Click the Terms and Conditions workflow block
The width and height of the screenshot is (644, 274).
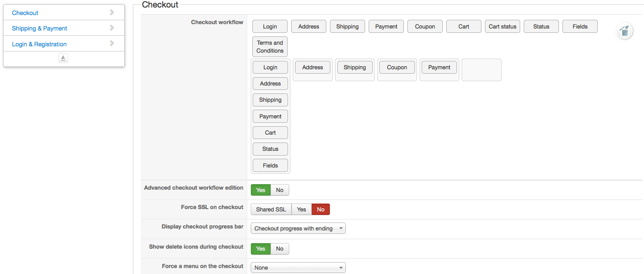pyautogui.click(x=270, y=47)
